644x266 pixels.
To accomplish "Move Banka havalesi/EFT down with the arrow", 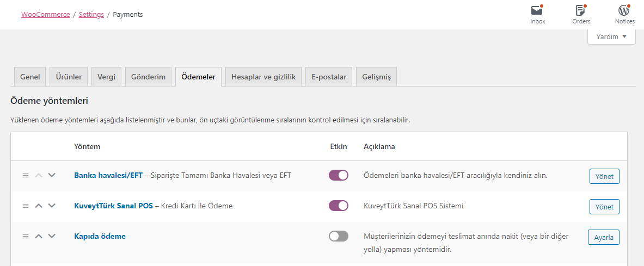I will [51, 175].
